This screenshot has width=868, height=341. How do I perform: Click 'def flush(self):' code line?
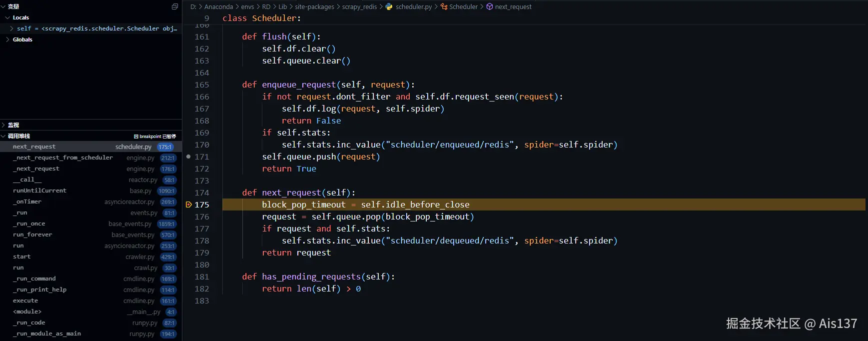tap(281, 36)
